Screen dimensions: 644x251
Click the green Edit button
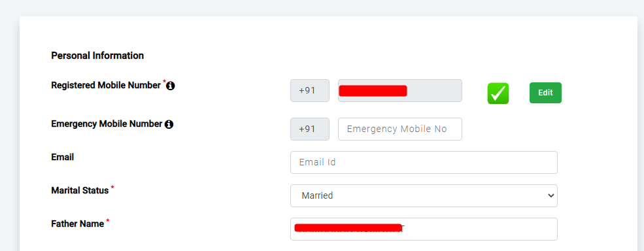(545, 93)
